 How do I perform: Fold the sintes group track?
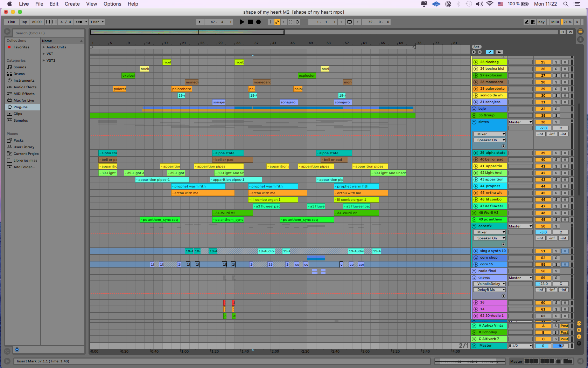pos(474,122)
